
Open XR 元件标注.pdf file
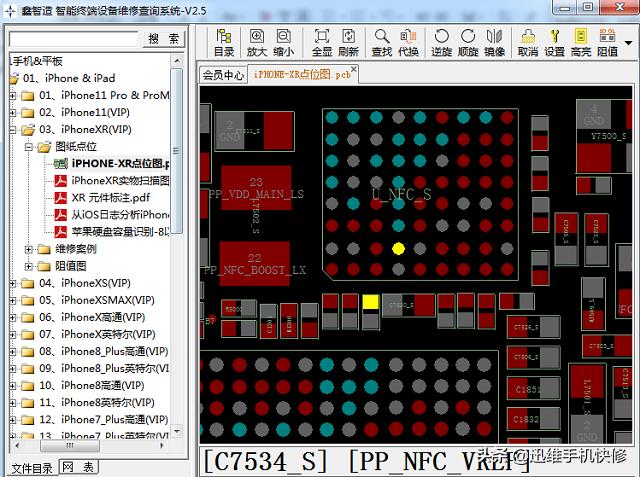click(x=110, y=197)
